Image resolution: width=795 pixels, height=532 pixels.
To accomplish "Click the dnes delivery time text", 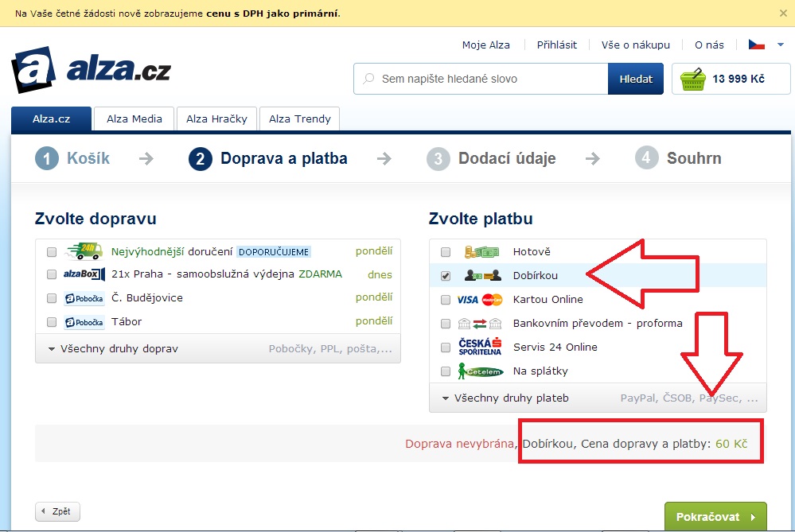I will (x=380, y=274).
